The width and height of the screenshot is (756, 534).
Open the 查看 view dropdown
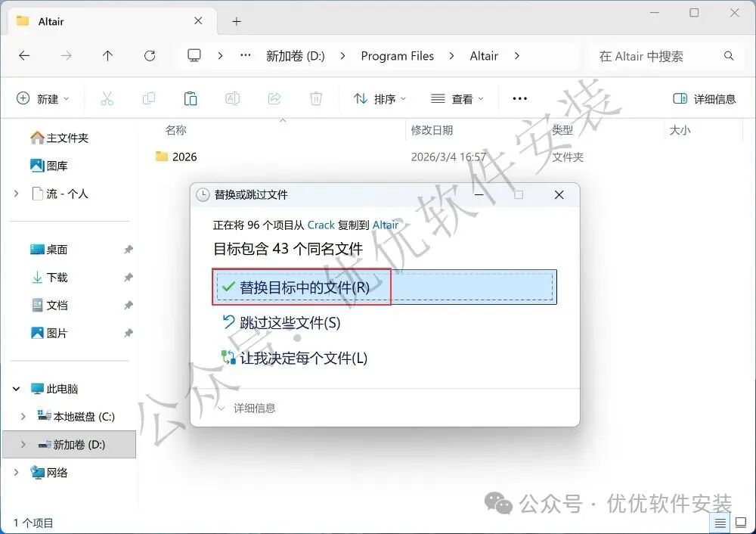click(x=457, y=99)
